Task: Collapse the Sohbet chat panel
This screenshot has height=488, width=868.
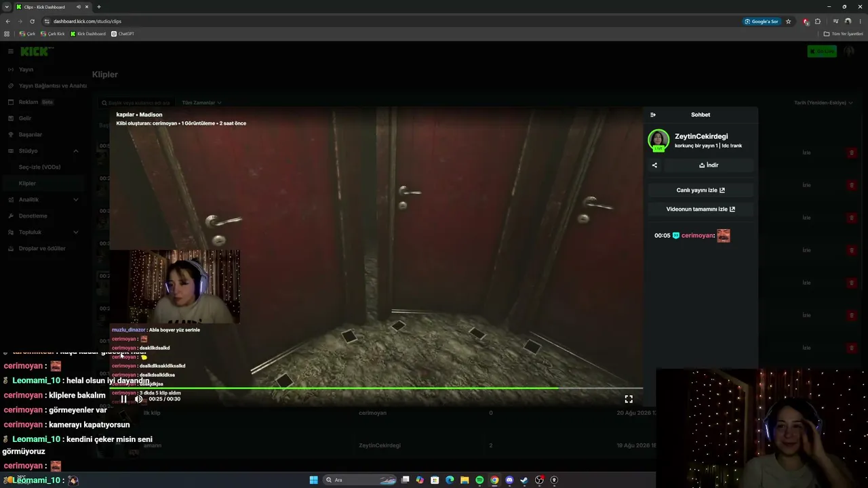Action: point(653,115)
